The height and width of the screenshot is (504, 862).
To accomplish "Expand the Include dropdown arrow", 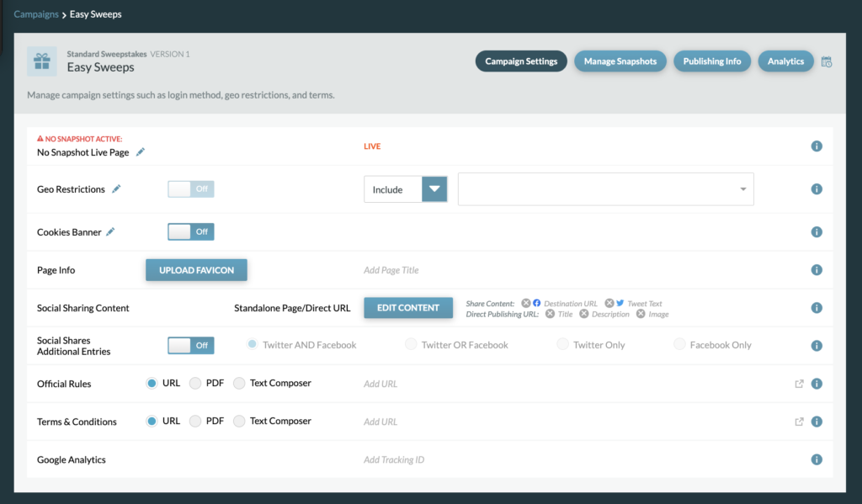I will tap(434, 189).
